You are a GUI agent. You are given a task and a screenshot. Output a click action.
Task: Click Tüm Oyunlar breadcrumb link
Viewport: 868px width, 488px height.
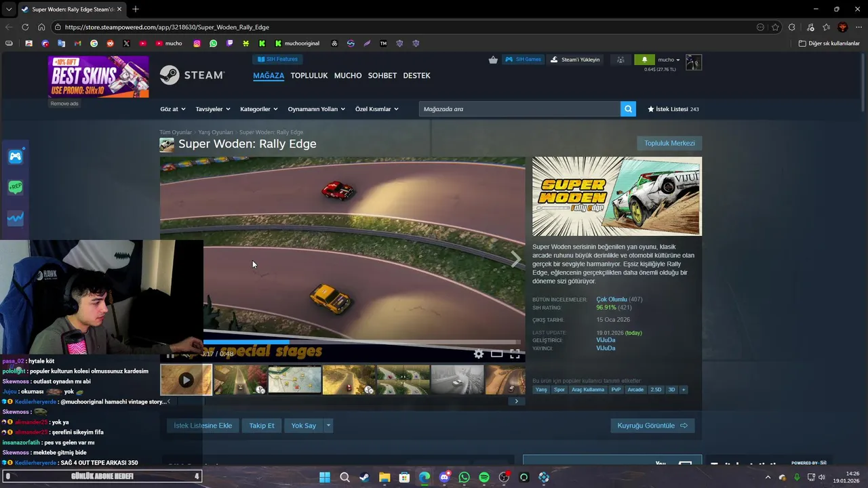(x=176, y=132)
